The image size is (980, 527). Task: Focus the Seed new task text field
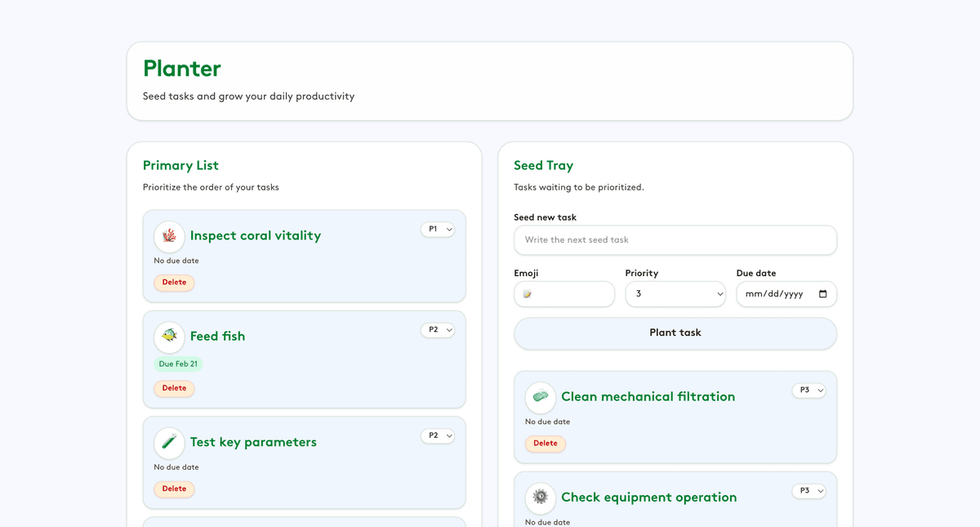click(x=675, y=240)
